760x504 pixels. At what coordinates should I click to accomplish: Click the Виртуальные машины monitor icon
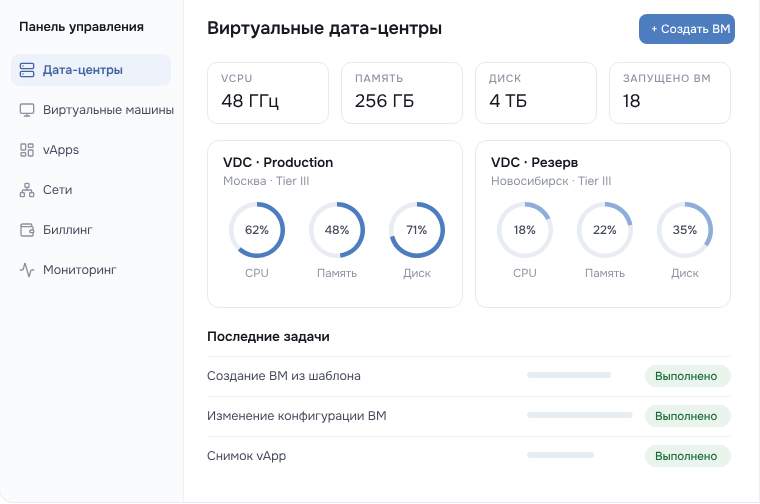coord(27,110)
